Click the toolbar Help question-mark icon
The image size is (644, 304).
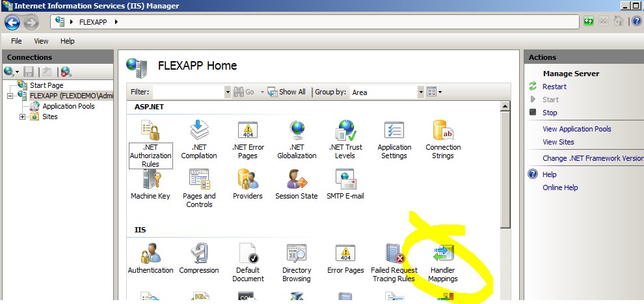637,21
